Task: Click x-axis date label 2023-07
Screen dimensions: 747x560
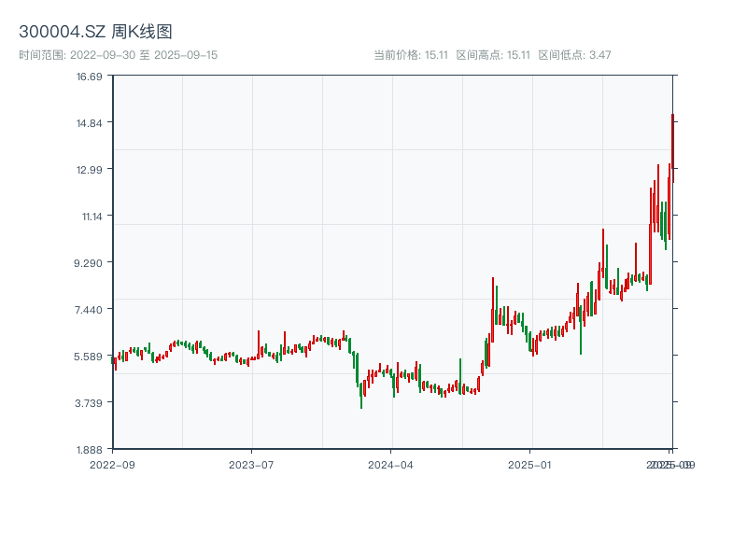Action: click(251, 465)
